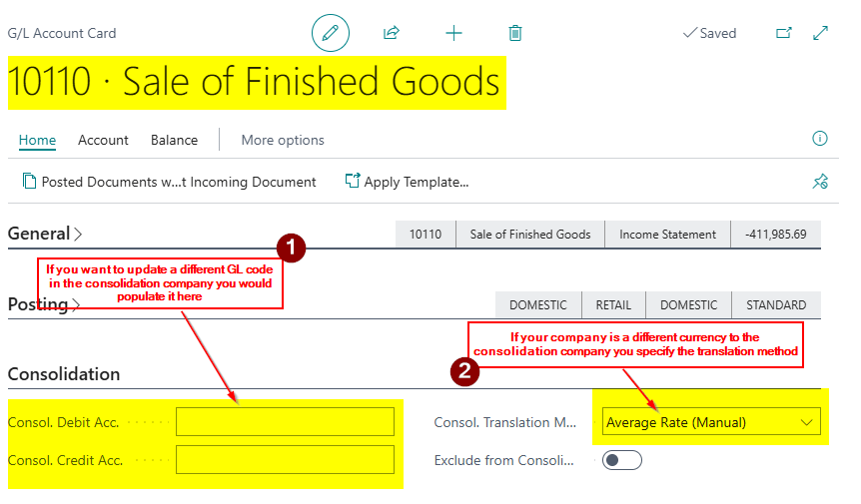
Task: Toggle Exclude from Consolidation switch
Action: pyautogui.click(x=621, y=460)
